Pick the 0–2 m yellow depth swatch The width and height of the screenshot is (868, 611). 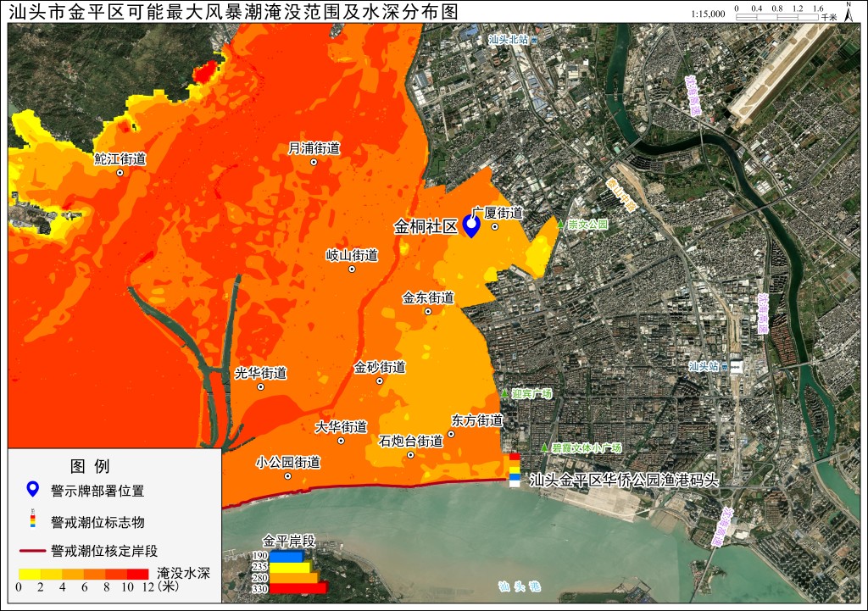pos(30,574)
